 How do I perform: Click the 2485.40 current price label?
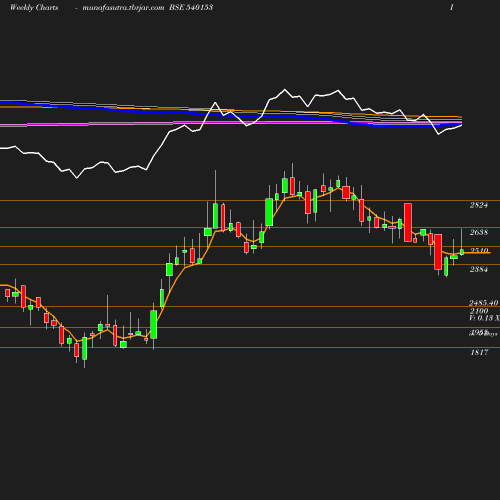click(484, 303)
